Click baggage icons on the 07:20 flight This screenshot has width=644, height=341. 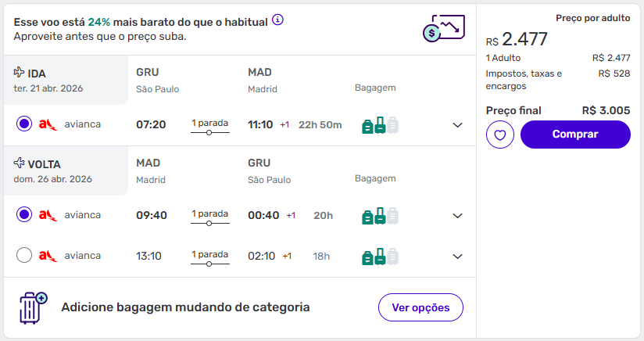point(380,124)
